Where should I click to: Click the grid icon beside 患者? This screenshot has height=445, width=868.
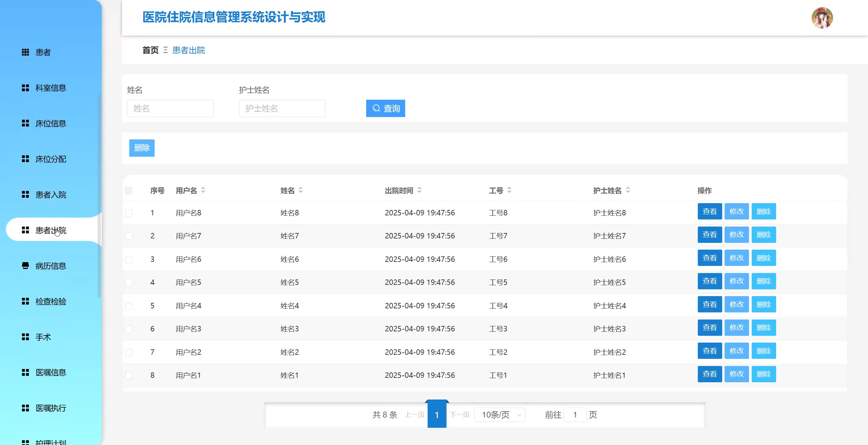tap(25, 52)
